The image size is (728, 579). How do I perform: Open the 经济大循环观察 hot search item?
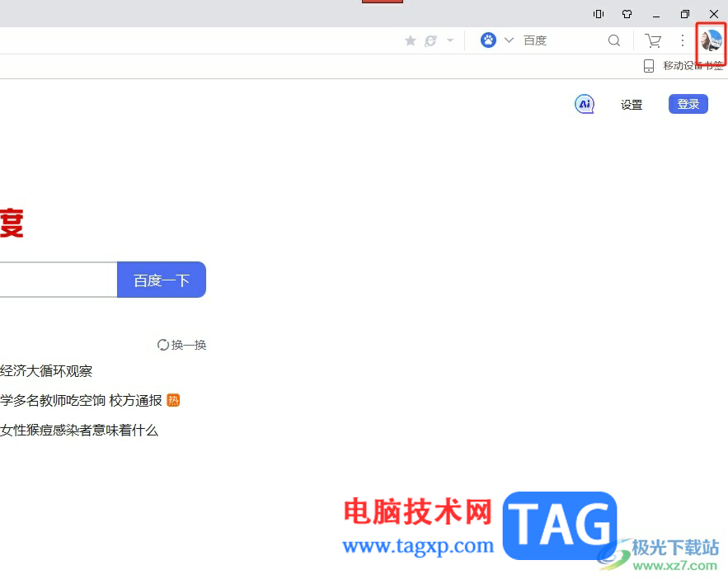[46, 371]
